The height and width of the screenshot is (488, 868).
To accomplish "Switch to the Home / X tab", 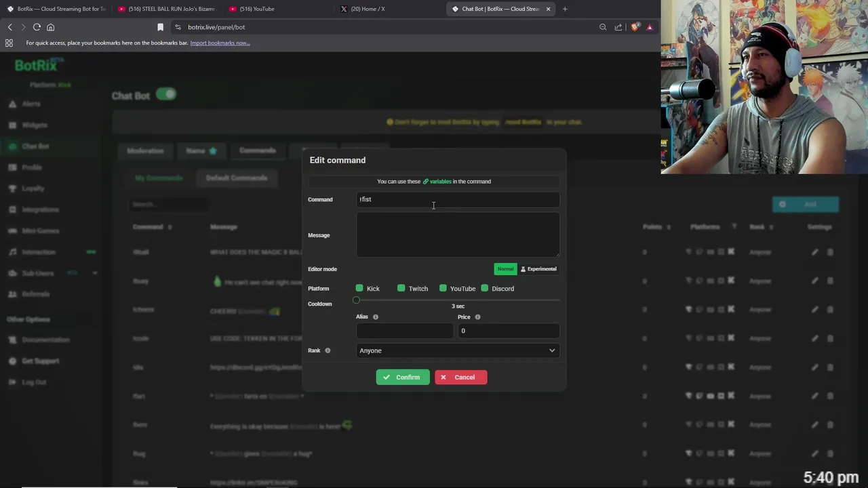I will click(389, 9).
